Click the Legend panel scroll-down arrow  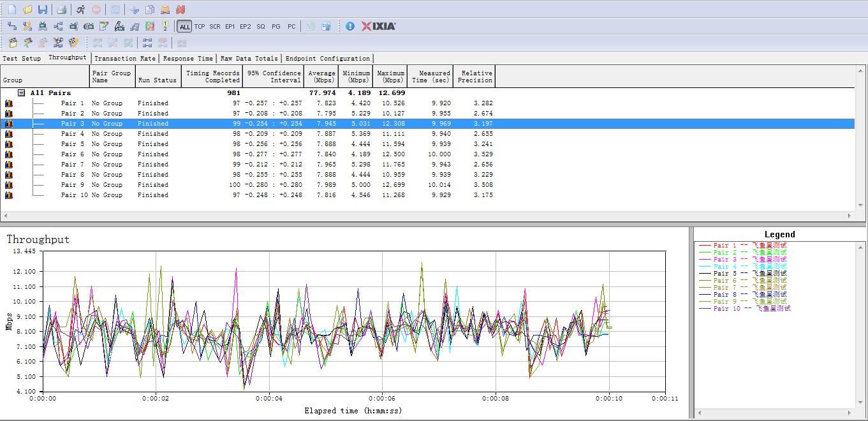tap(861, 403)
